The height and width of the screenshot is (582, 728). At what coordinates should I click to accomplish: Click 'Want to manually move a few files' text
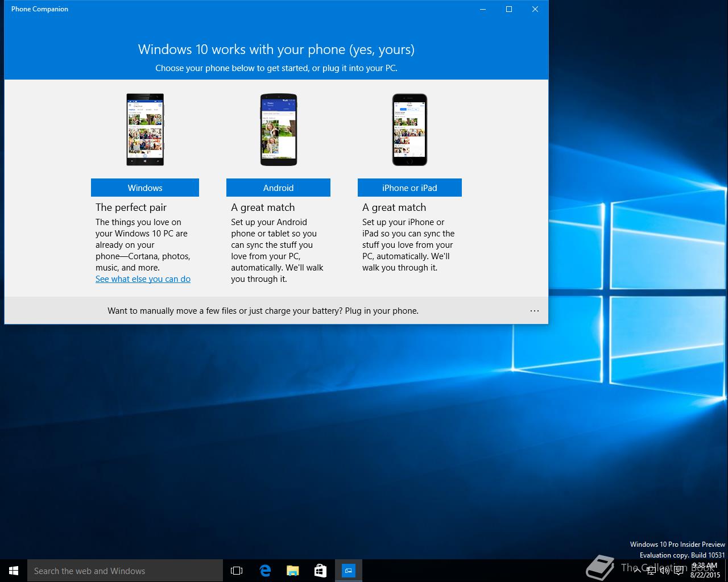click(263, 311)
